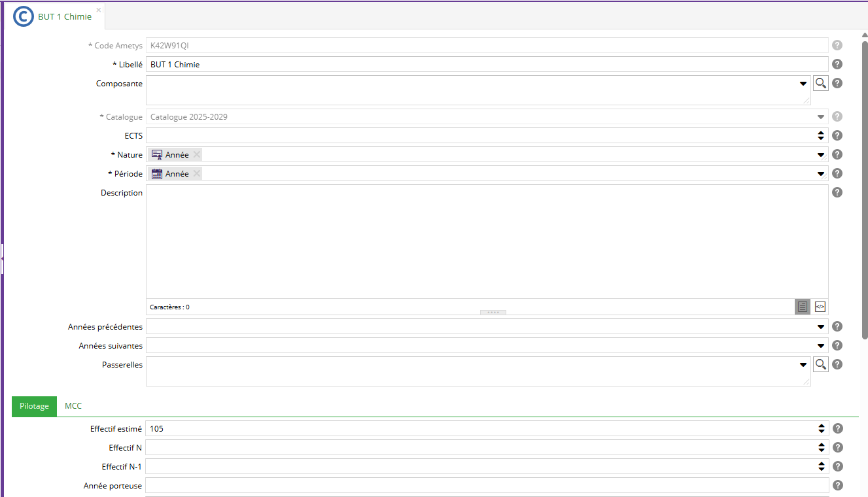868x497 pixels.
Task: Remove the Année tag from Nature
Action: click(197, 154)
